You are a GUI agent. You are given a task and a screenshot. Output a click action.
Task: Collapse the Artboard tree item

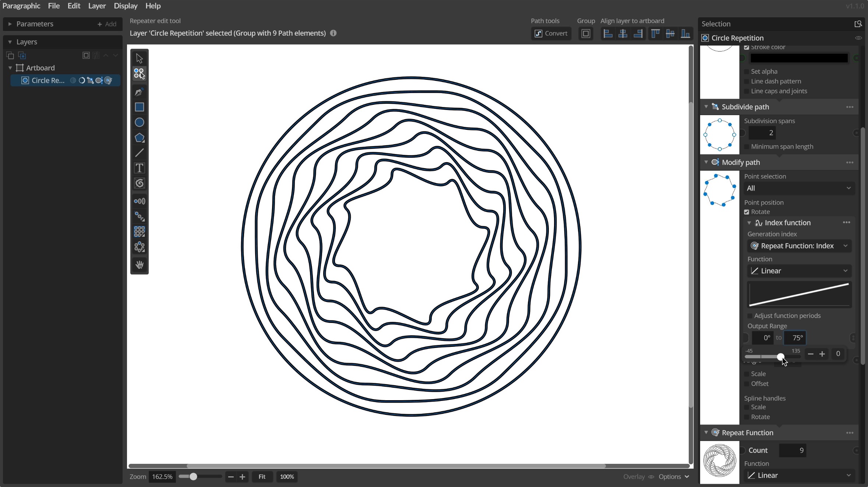click(x=10, y=68)
